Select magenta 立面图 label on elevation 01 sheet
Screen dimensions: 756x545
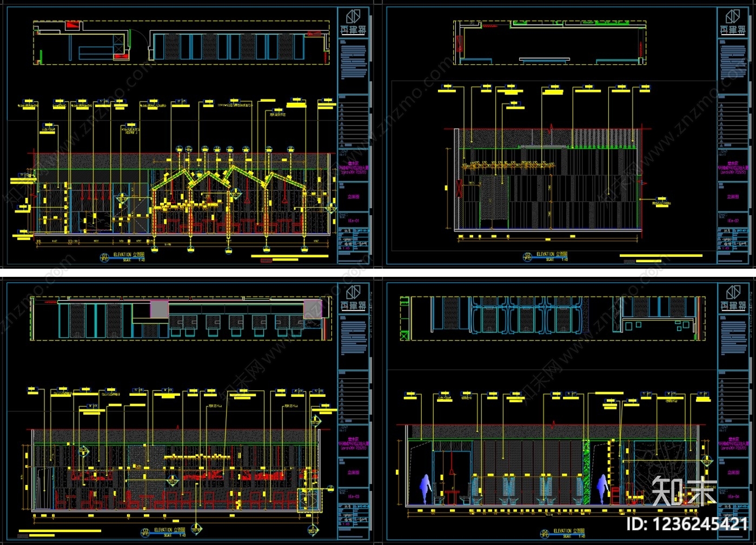tap(354, 197)
